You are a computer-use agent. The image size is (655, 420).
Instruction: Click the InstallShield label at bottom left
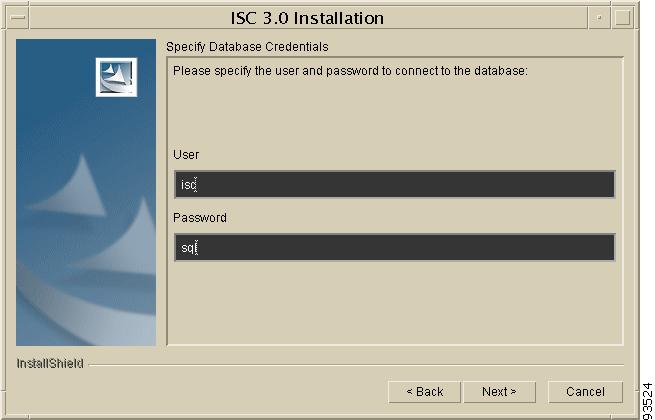50,364
